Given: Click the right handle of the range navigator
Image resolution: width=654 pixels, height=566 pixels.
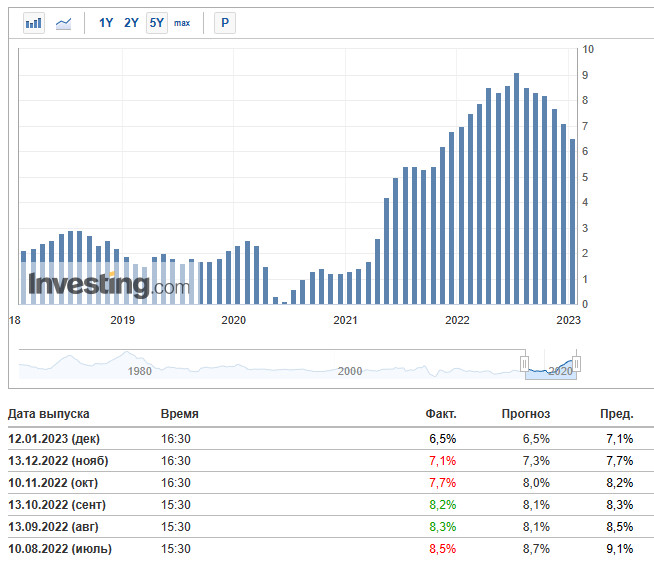Looking at the screenshot, I should pos(576,362).
